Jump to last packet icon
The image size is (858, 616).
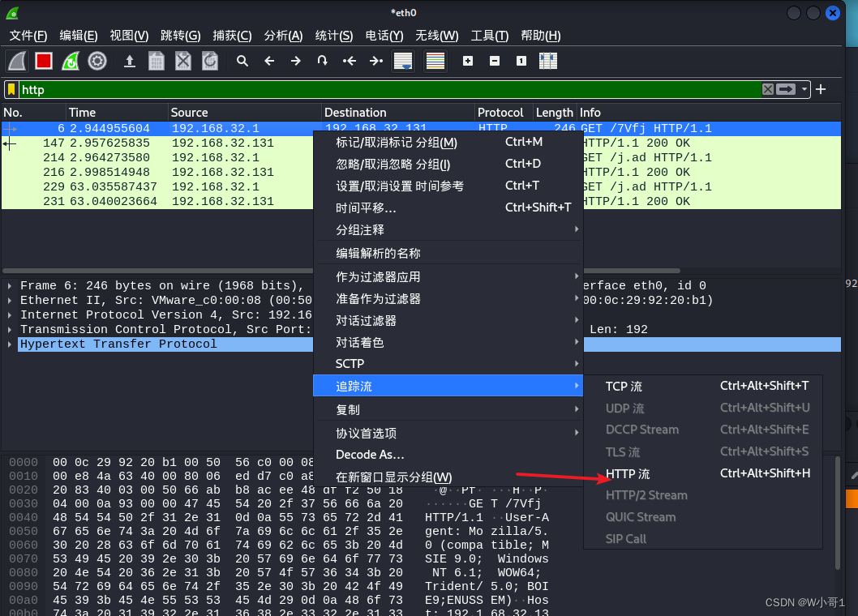pyautogui.click(x=376, y=61)
